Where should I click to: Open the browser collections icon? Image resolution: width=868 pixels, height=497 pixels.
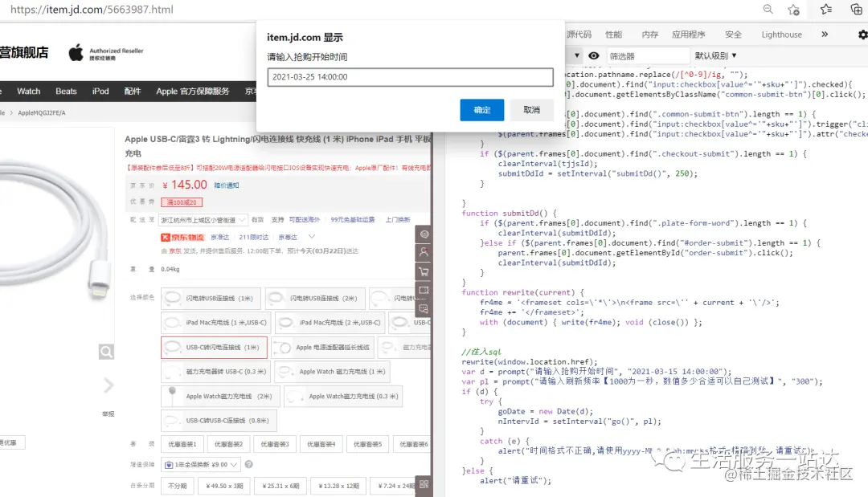856,10
